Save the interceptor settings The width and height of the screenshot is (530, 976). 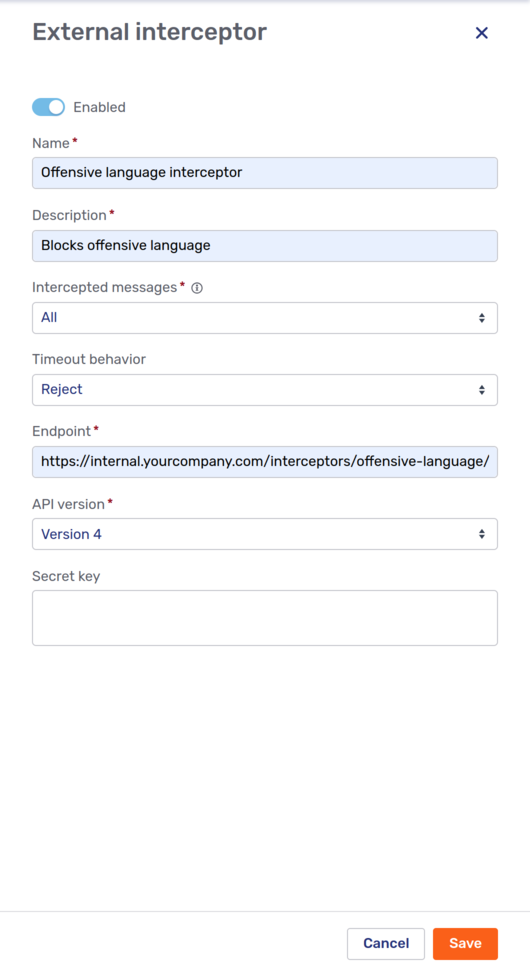tap(465, 944)
